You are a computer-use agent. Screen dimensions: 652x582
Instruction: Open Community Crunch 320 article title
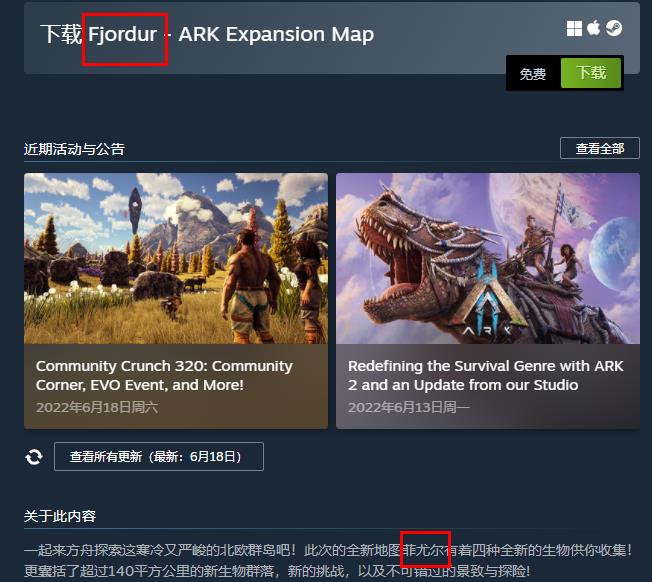[164, 375]
